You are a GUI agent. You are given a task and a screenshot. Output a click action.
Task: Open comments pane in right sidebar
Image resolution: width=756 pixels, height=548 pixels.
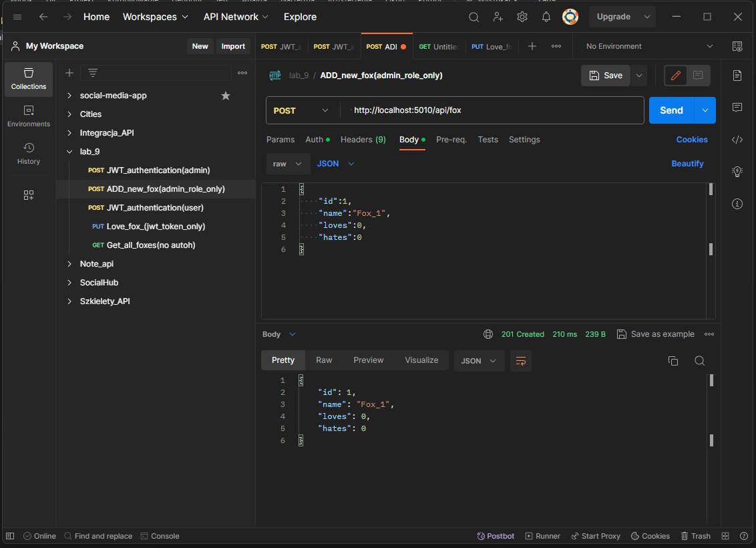[737, 107]
